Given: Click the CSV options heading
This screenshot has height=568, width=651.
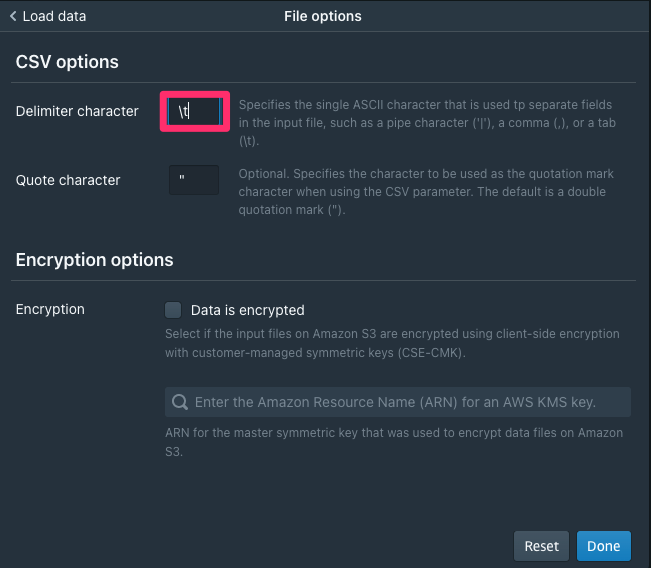Looking at the screenshot, I should pyautogui.click(x=67, y=62).
